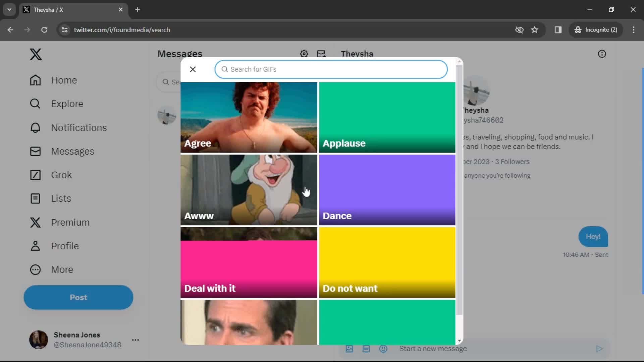This screenshot has width=644, height=362.
Task: Navigate to Home in sidebar
Action: 64,80
